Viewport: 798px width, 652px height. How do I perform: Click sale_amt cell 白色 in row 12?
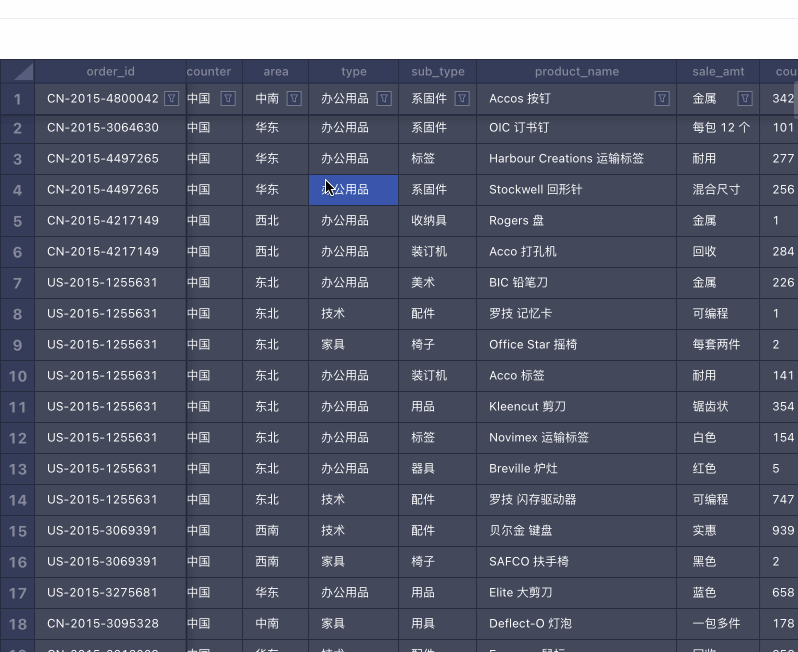[x=718, y=438]
